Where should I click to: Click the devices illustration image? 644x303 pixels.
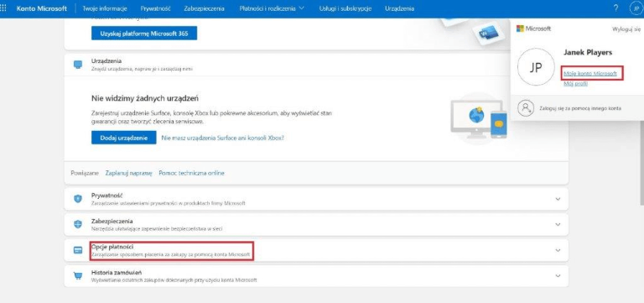click(479, 118)
